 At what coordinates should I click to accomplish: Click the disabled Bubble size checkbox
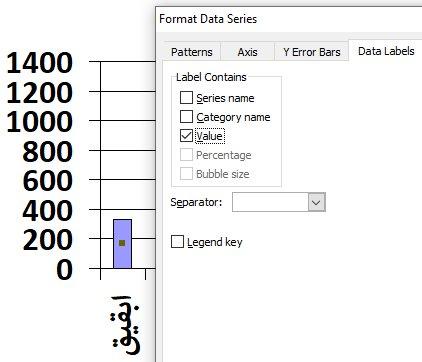pyautogui.click(x=186, y=174)
